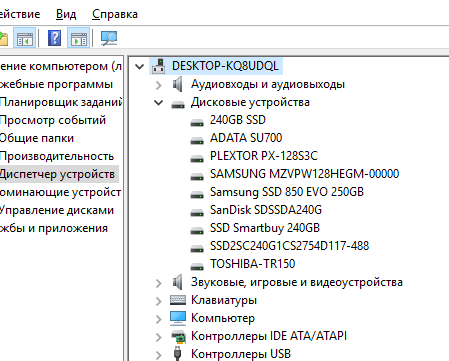The width and height of the screenshot is (449, 361).
Task: Click the show/hide action pane toolbar icon
Action: [79, 38]
